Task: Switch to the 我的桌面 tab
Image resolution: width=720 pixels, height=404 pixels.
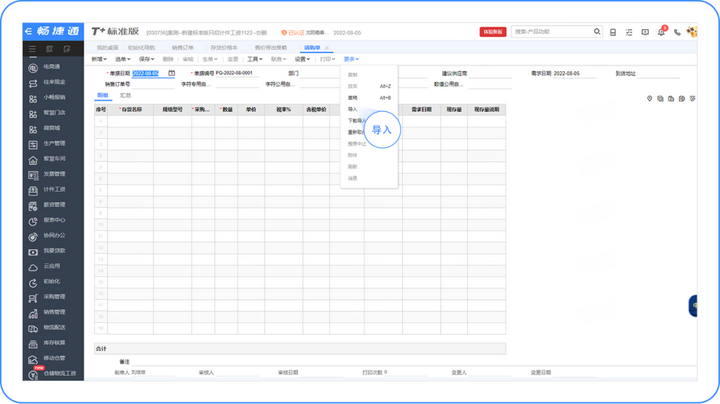Action: [x=107, y=48]
